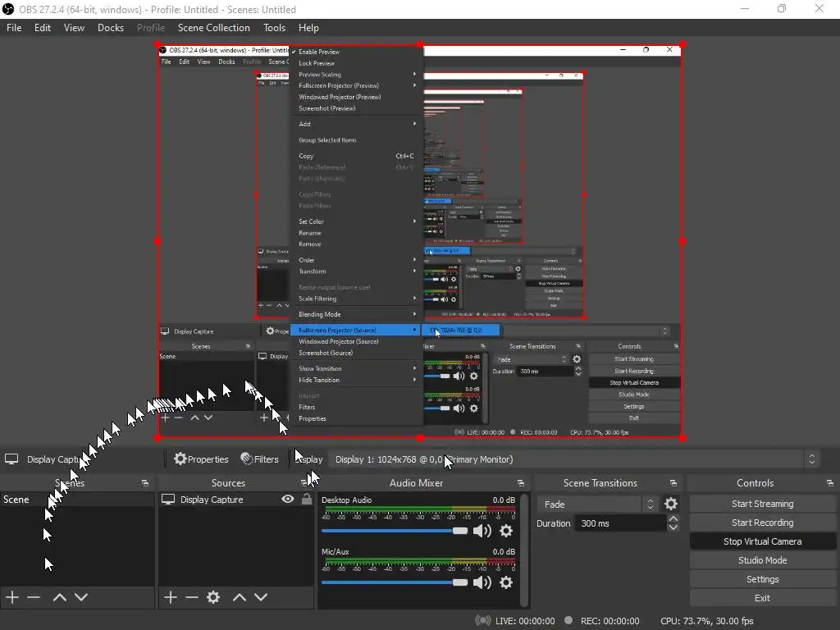The width and height of the screenshot is (840, 630).
Task: Click the monitor icon beside Display Capture source
Action: (x=168, y=500)
